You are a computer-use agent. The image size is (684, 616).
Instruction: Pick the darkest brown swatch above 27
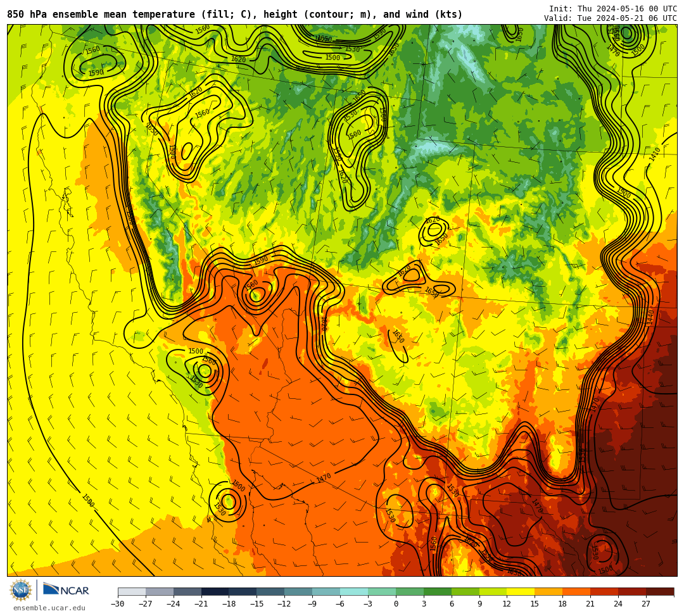(x=660, y=591)
